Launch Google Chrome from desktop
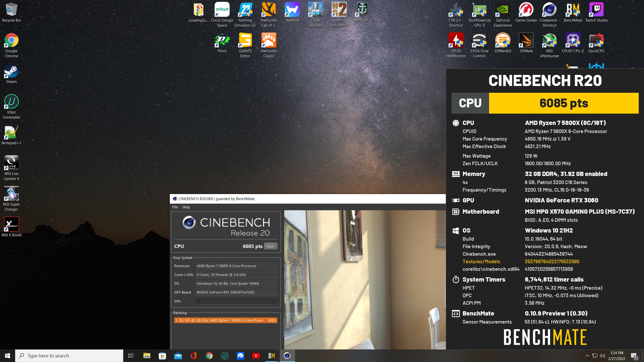 [x=11, y=45]
